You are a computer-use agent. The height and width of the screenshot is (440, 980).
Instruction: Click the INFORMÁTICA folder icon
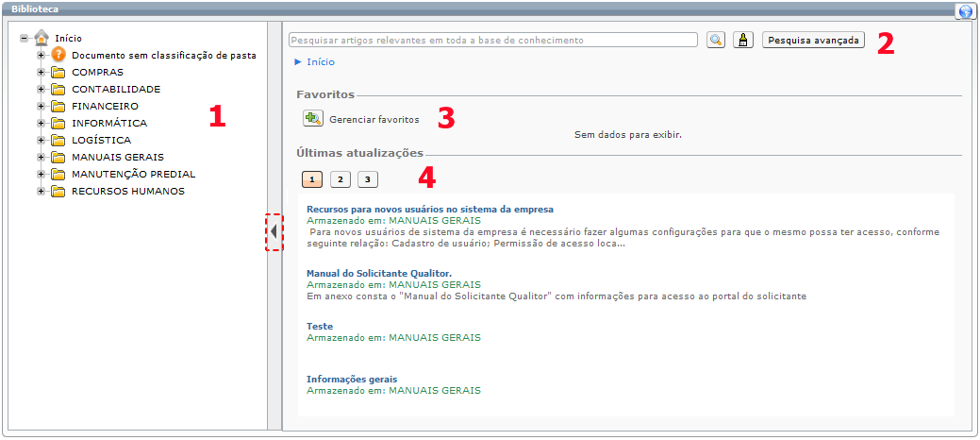click(x=58, y=124)
